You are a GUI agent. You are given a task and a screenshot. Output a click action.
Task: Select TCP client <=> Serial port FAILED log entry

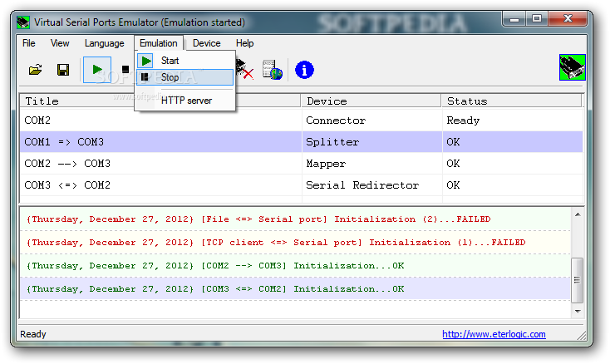(295, 243)
